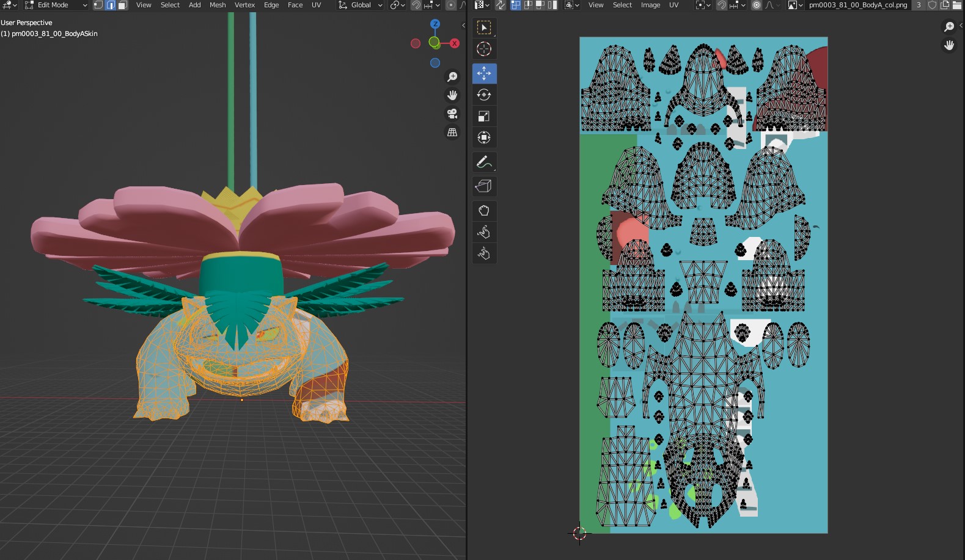Enable edge select mode in 3D viewport

(111, 5)
